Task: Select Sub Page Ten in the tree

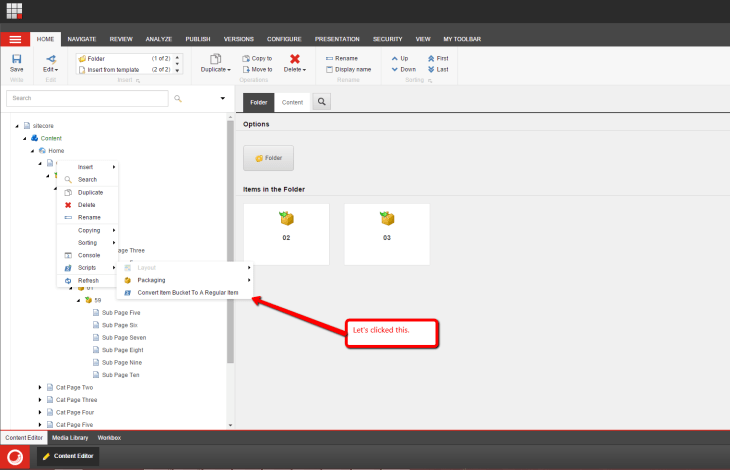Action: click(121, 375)
